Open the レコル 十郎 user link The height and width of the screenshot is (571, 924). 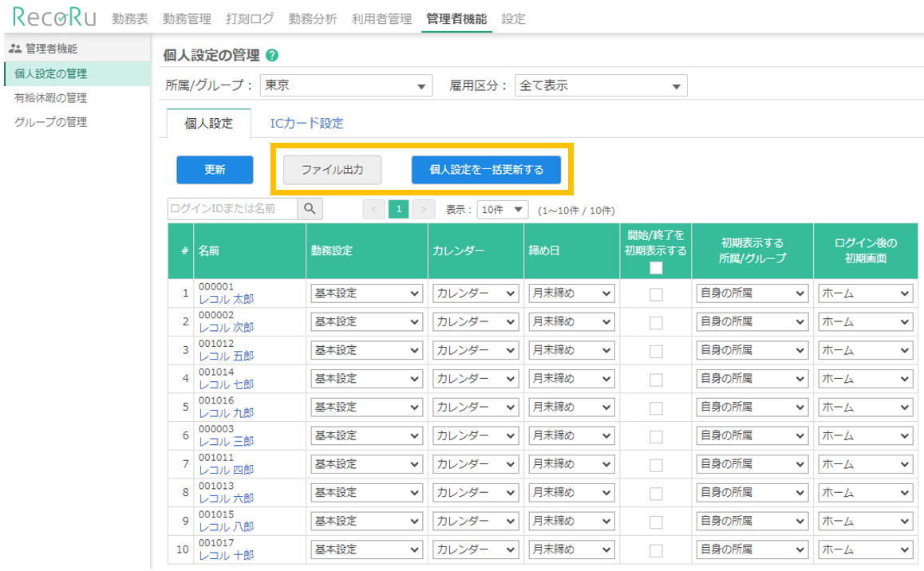227,555
